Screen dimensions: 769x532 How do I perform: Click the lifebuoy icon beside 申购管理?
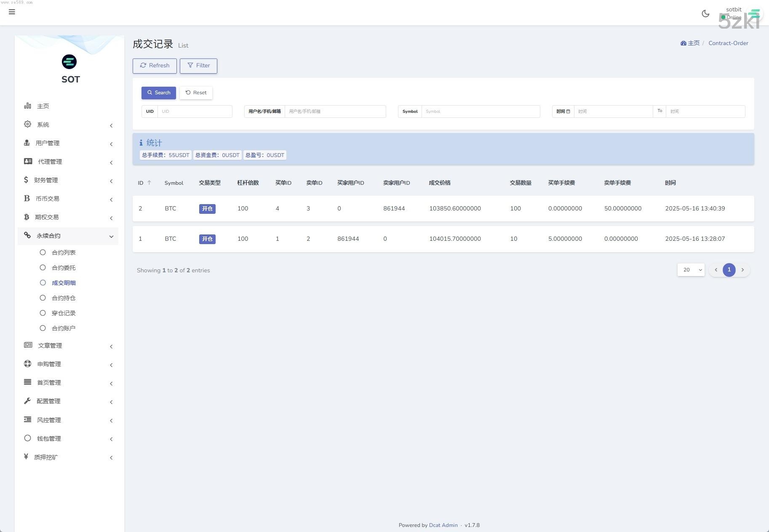[x=27, y=364]
